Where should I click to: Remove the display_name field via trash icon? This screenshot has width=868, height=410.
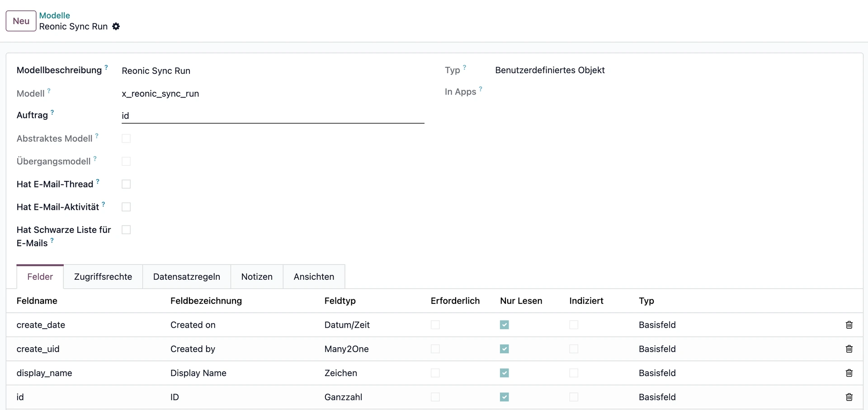pyautogui.click(x=849, y=373)
